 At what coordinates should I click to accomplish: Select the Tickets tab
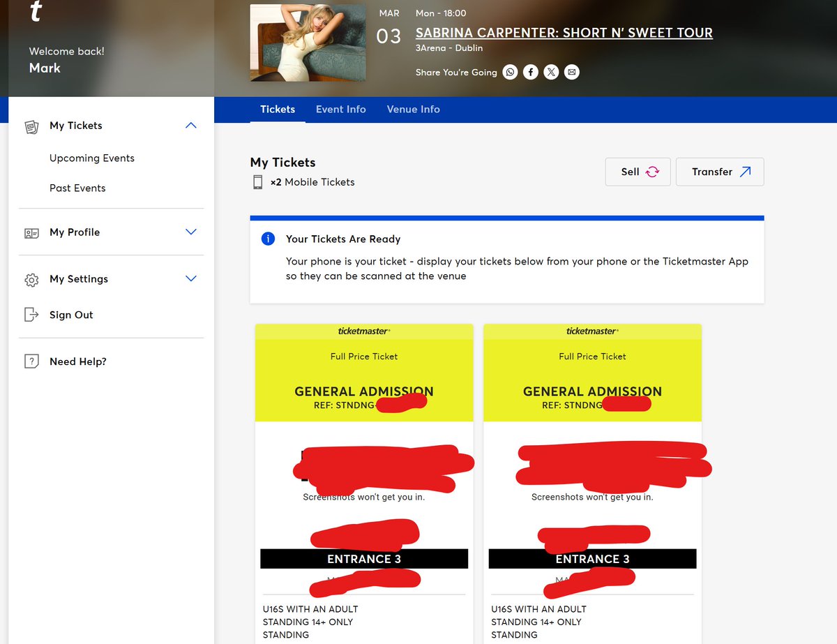coord(278,110)
